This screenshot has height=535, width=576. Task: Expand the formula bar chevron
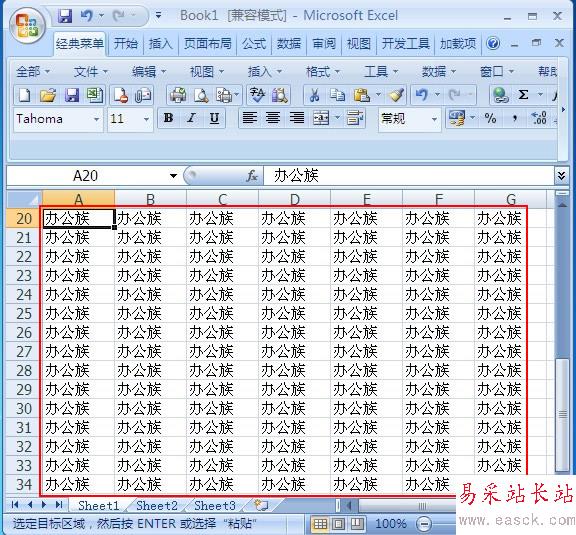click(561, 176)
